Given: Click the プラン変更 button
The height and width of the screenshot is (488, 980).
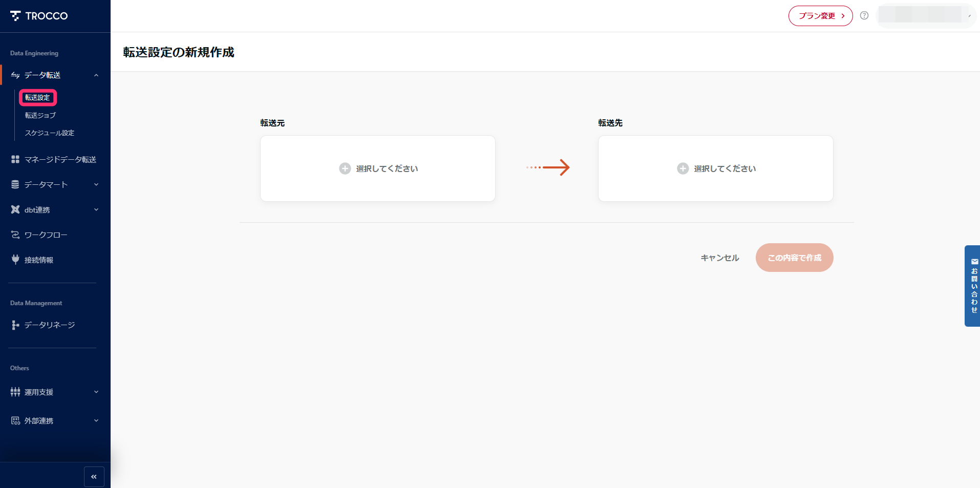Looking at the screenshot, I should coord(820,16).
